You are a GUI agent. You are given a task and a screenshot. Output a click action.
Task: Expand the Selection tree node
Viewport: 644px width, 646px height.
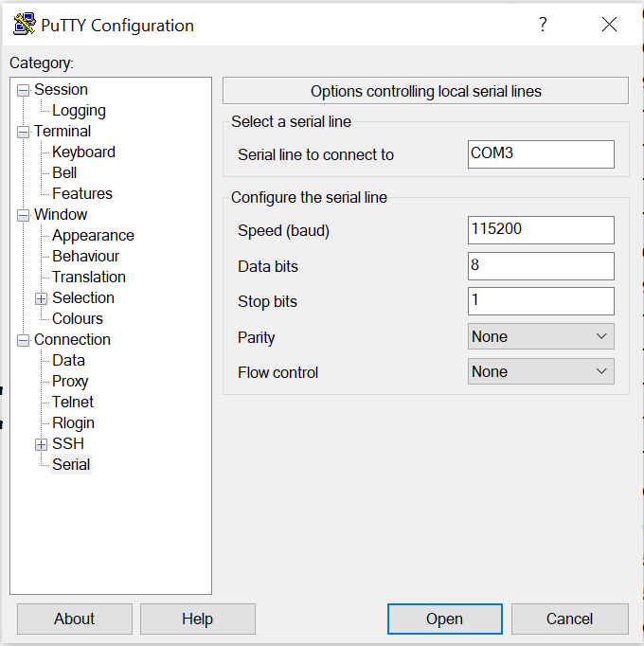pyautogui.click(x=41, y=298)
